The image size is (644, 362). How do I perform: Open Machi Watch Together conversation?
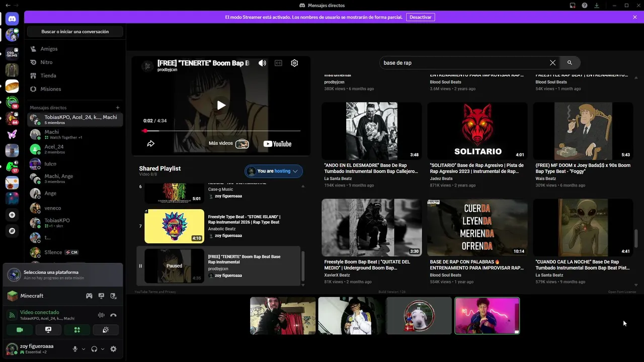(x=75, y=134)
